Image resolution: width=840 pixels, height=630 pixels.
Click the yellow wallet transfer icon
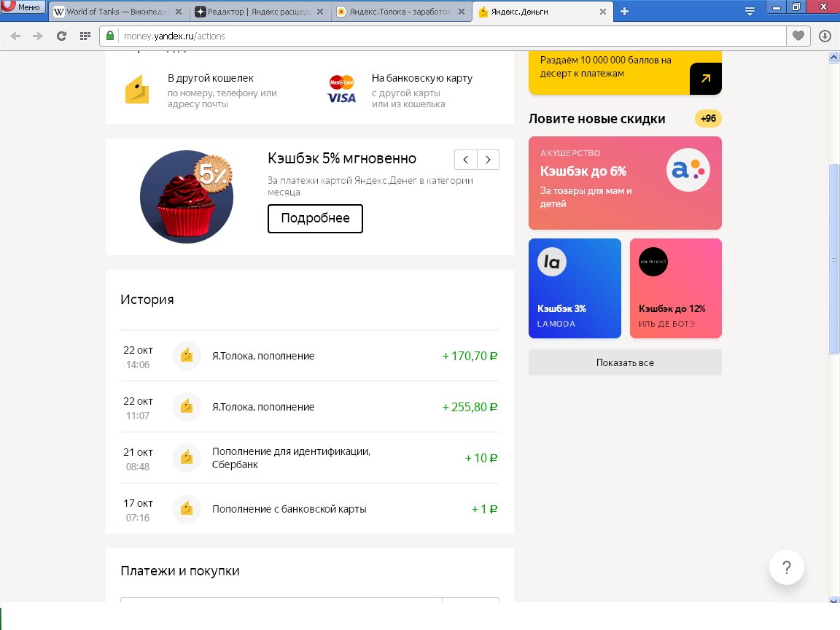136,89
